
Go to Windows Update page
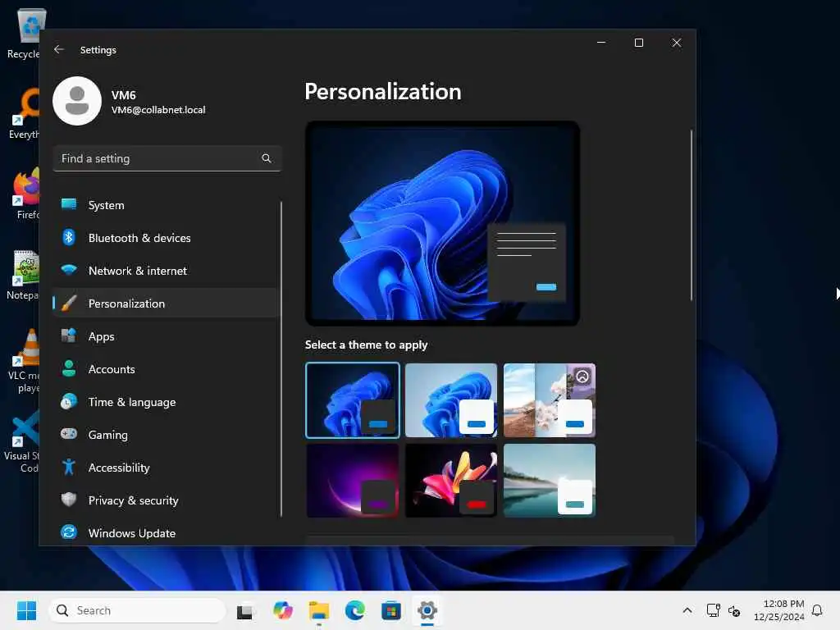pos(166,533)
